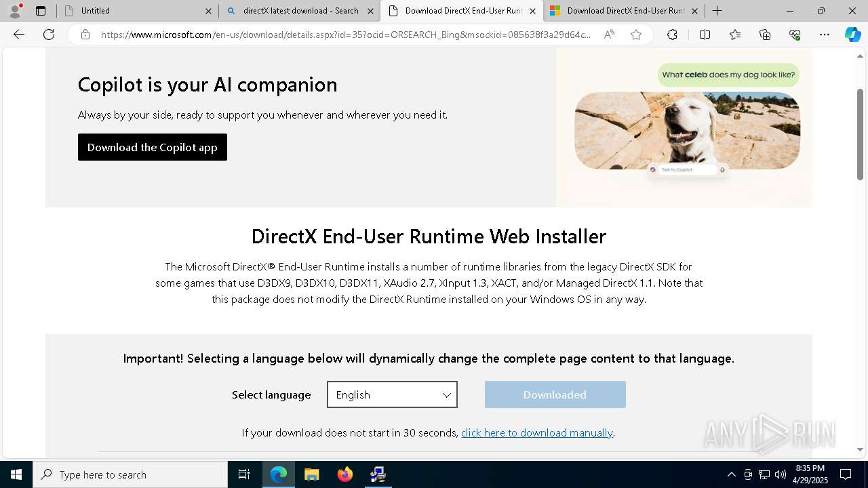868x488 pixels.
Task: Open Favorites list icon
Action: pyautogui.click(x=735, y=35)
